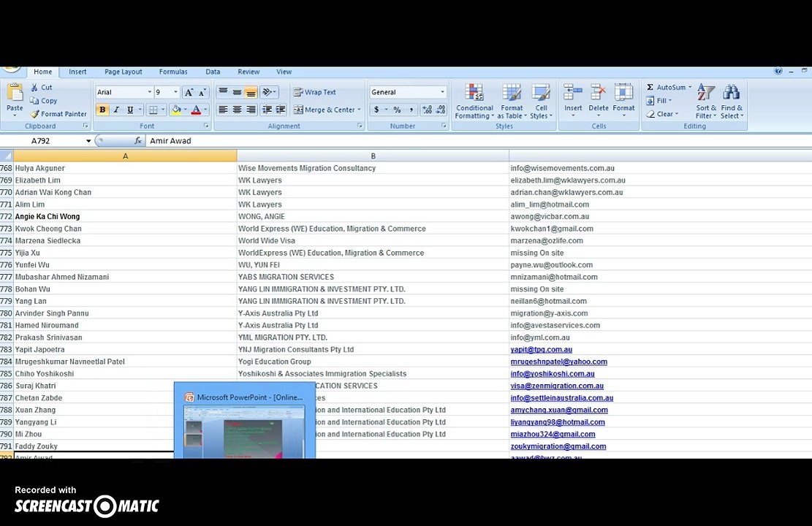Switch to the Insert tab
This screenshot has height=526, width=812.
coord(77,72)
